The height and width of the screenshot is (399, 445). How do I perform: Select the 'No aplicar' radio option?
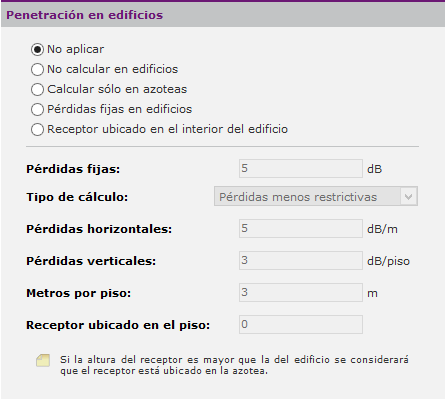(x=37, y=49)
